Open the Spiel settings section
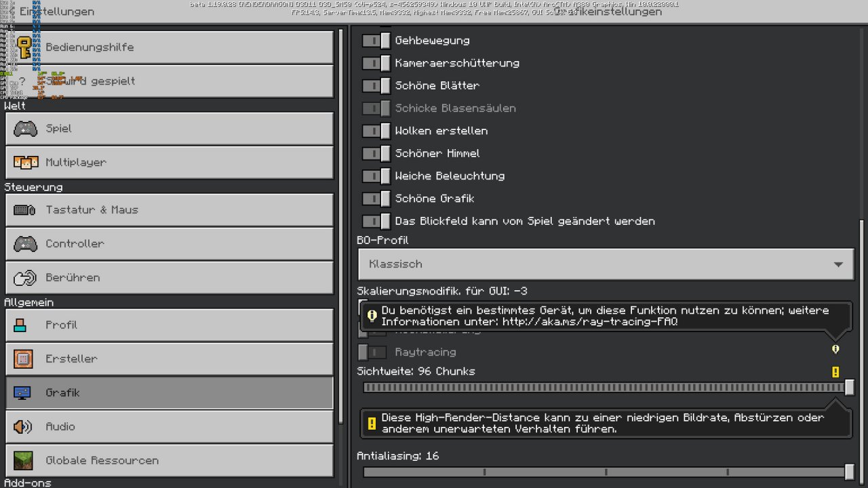 [x=170, y=129]
